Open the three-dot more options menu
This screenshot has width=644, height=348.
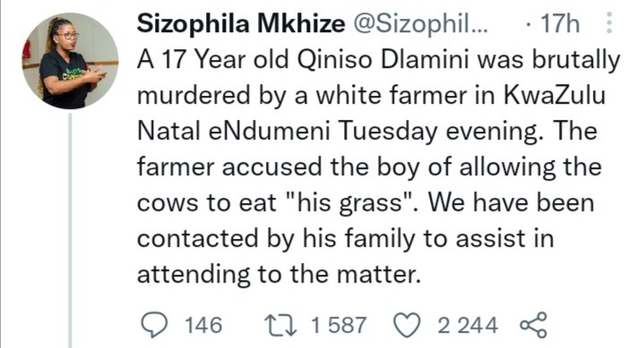(609, 22)
